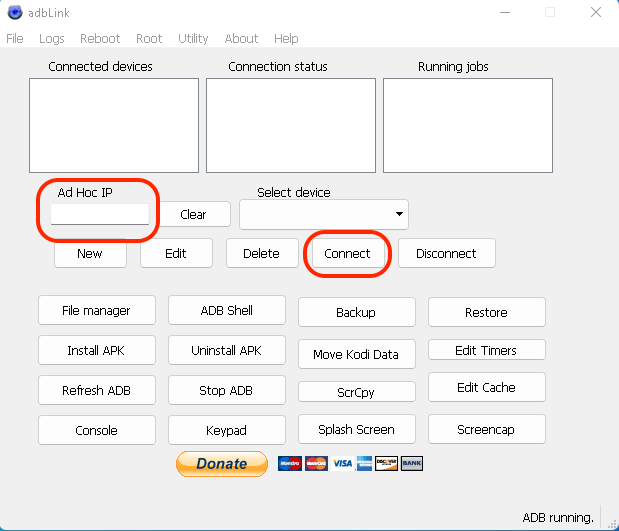Click the Ad Hoc IP input field

click(x=100, y=214)
